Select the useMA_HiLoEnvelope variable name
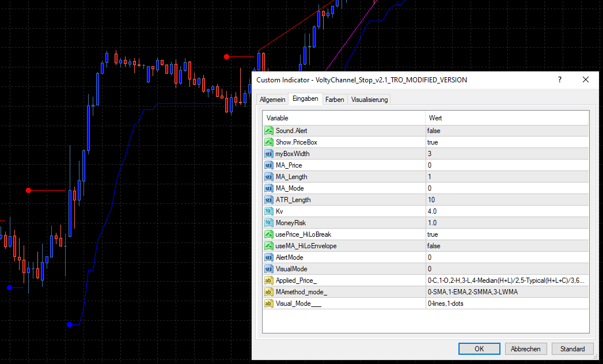The image size is (603, 364). (306, 246)
